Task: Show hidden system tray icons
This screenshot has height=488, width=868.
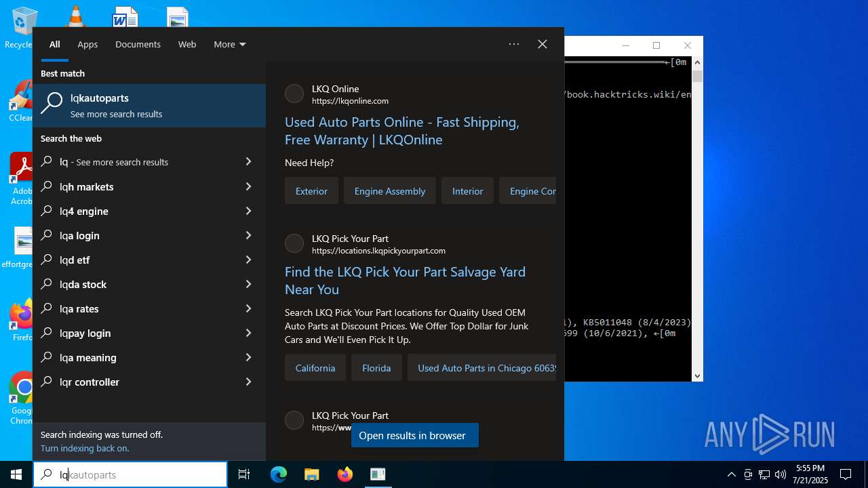Action: click(x=731, y=474)
